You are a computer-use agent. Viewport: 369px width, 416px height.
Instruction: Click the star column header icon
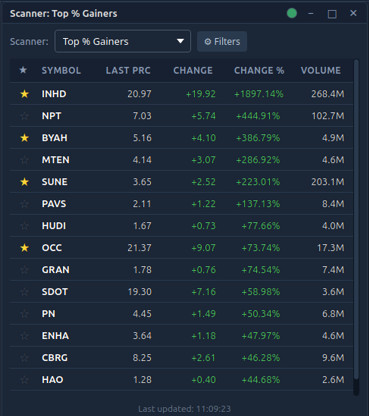tap(23, 70)
